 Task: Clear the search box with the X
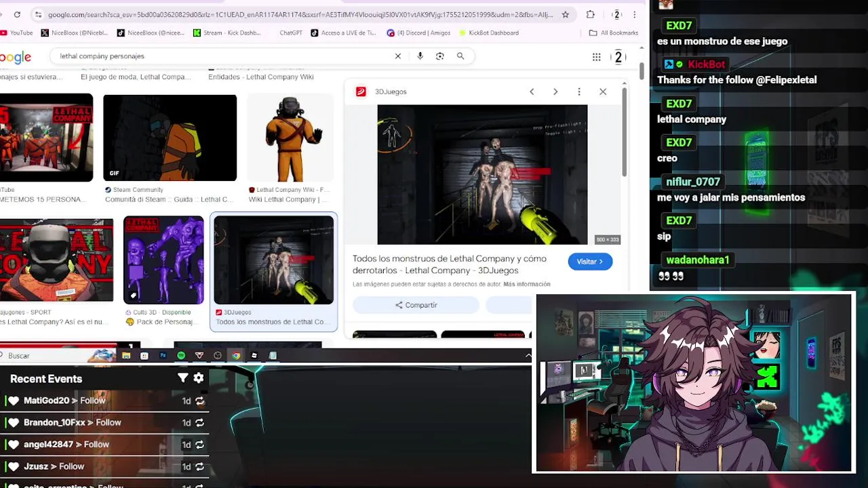pyautogui.click(x=398, y=56)
